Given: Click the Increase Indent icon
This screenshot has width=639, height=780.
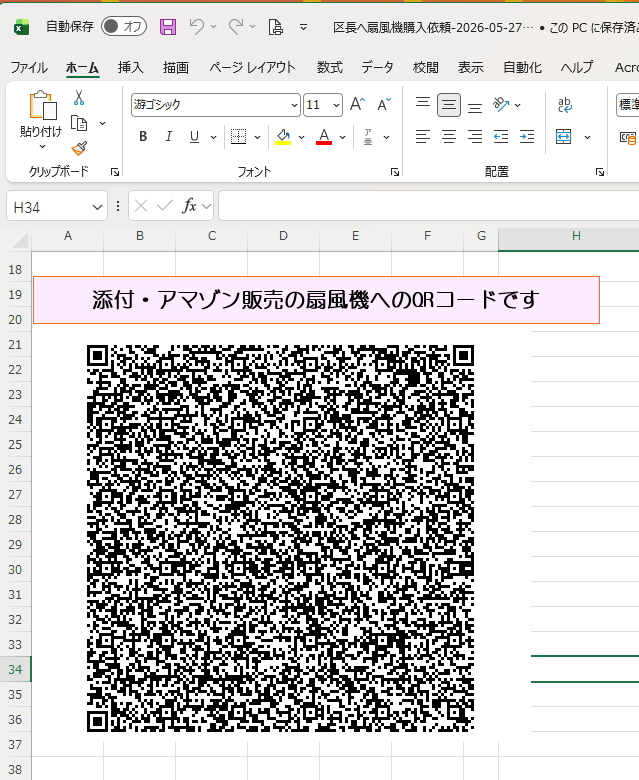Looking at the screenshot, I should (x=527, y=136).
